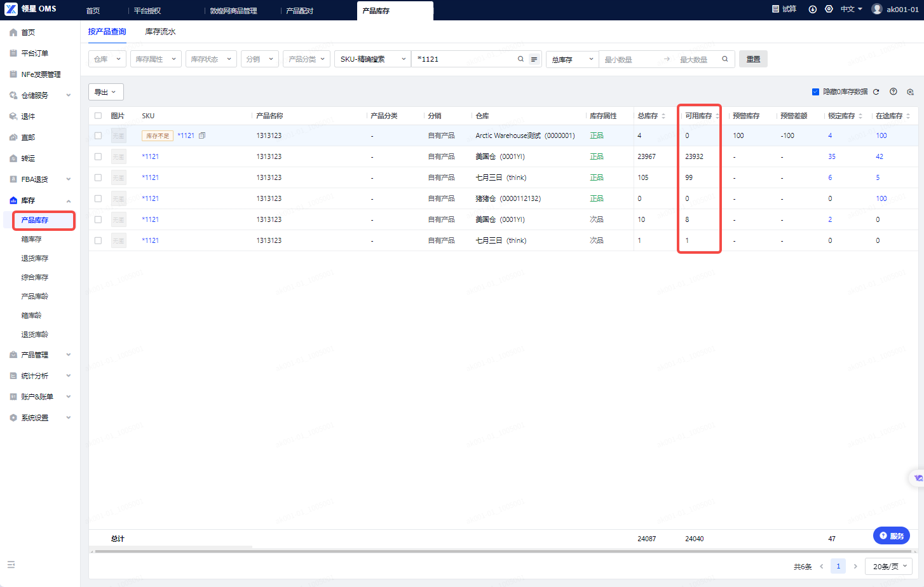The image size is (924, 587).
Task: Click the 重置 reset button
Action: click(x=753, y=59)
